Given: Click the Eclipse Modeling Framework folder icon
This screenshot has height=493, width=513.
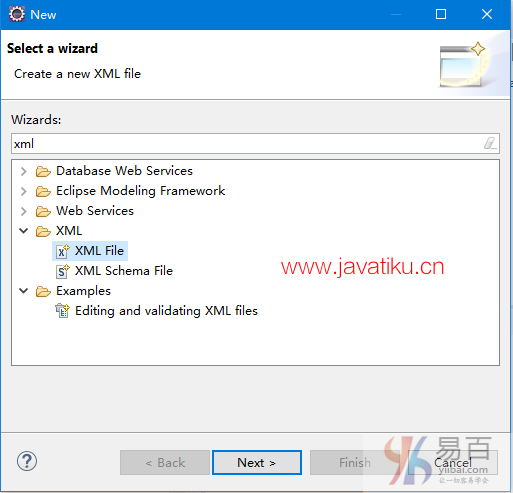Looking at the screenshot, I should [x=43, y=191].
